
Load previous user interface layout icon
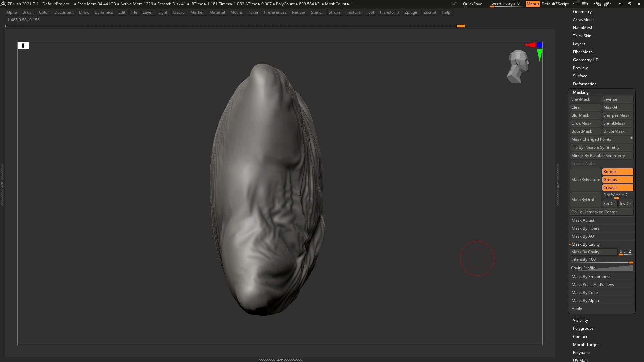point(598,4)
